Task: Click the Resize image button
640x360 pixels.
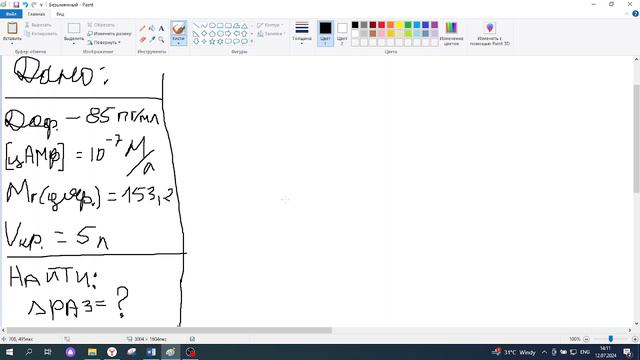Action: pos(109,34)
